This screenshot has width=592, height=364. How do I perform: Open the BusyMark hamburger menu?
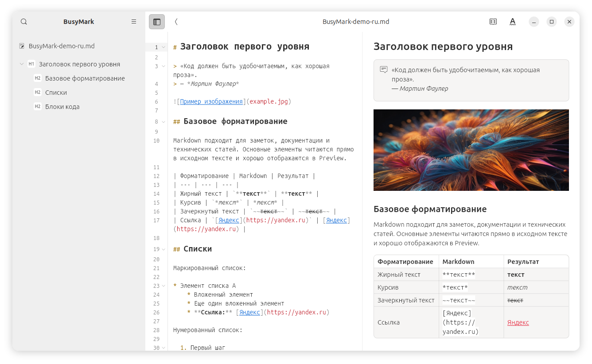[134, 22]
